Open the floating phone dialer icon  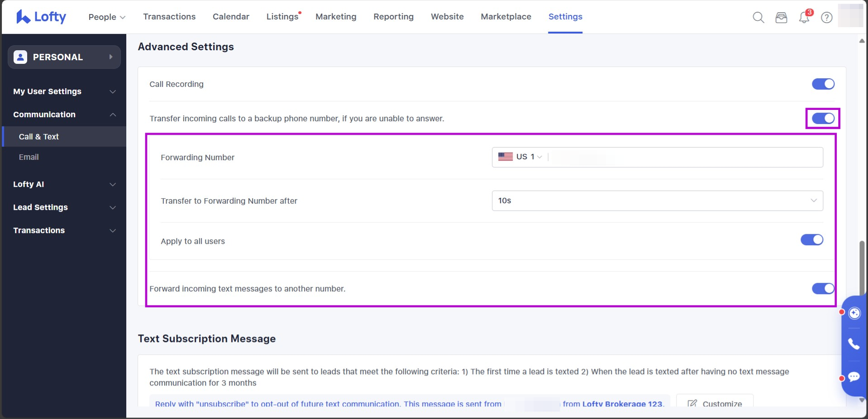point(854,344)
